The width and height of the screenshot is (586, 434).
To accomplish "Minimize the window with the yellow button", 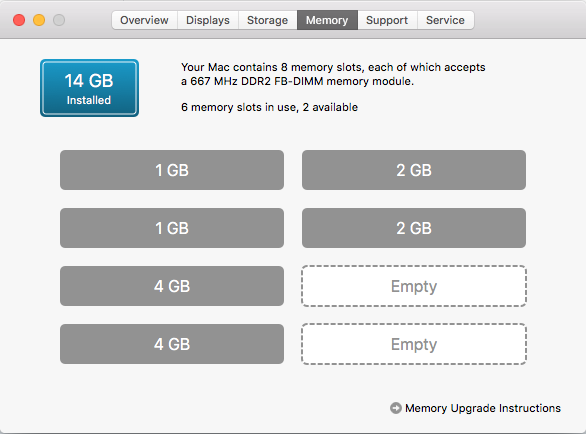I will click(x=39, y=20).
